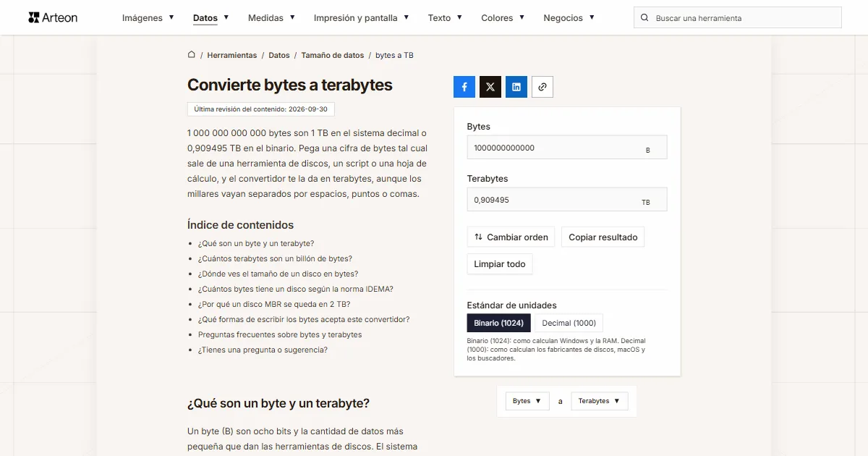
Task: Open the Negocios menu
Action: click(x=569, y=18)
